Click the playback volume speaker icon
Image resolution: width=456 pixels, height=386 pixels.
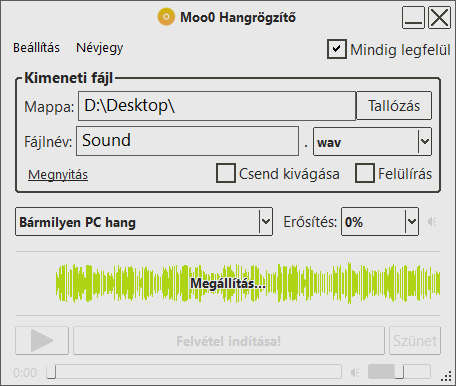click(x=355, y=372)
